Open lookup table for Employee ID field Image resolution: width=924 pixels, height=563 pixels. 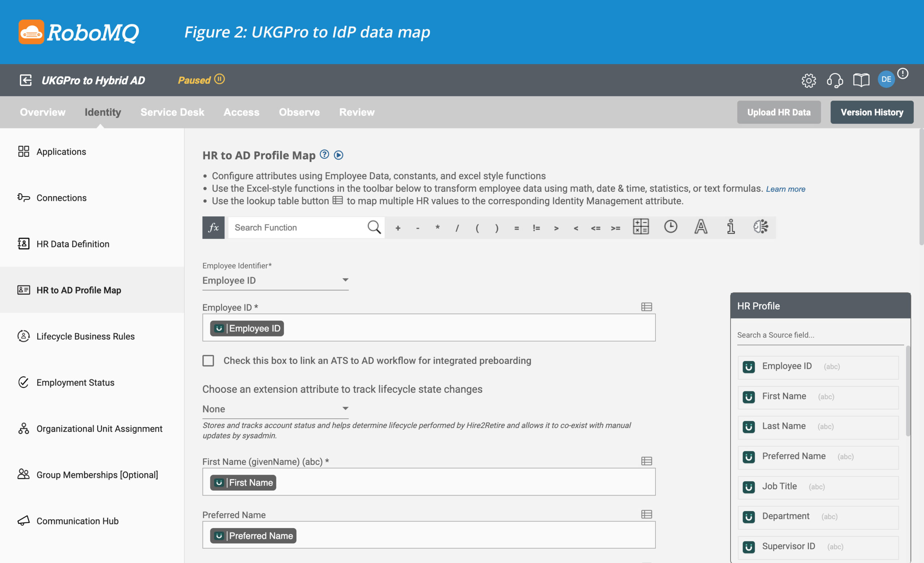pyautogui.click(x=646, y=307)
